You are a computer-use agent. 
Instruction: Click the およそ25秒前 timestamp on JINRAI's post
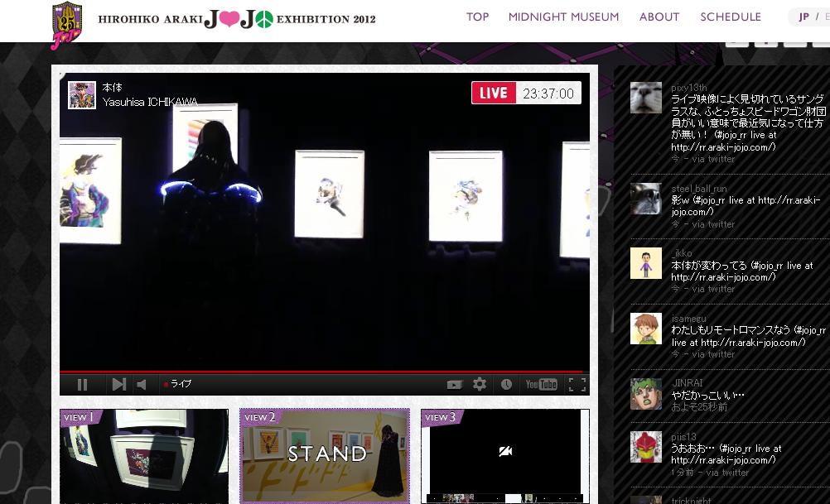click(x=699, y=406)
